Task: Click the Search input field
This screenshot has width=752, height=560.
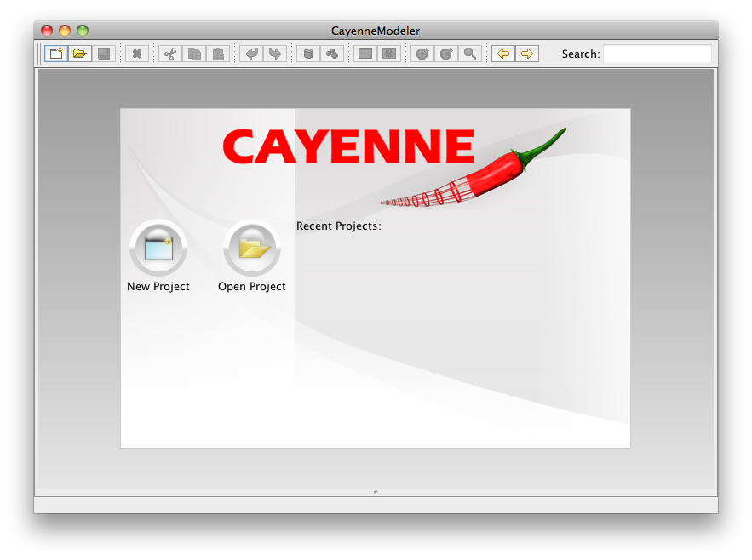Action: point(657,54)
